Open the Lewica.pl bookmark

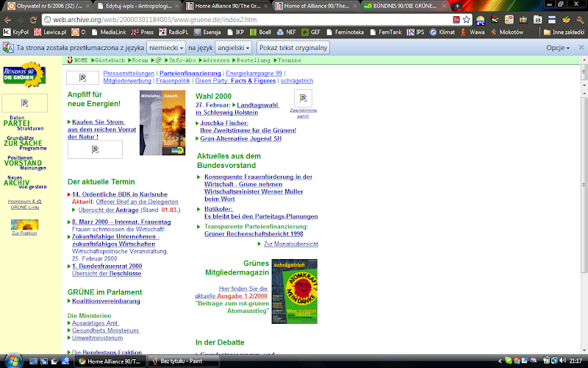pos(50,32)
